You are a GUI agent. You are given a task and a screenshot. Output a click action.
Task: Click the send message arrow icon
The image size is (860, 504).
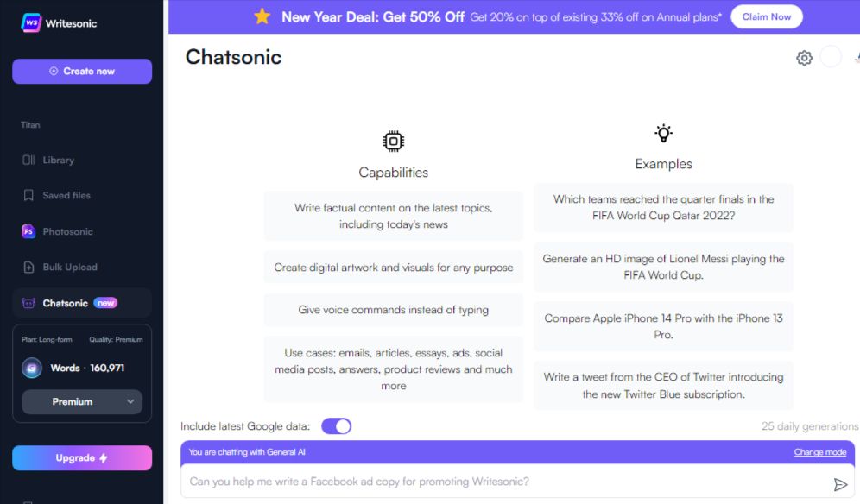tap(840, 484)
